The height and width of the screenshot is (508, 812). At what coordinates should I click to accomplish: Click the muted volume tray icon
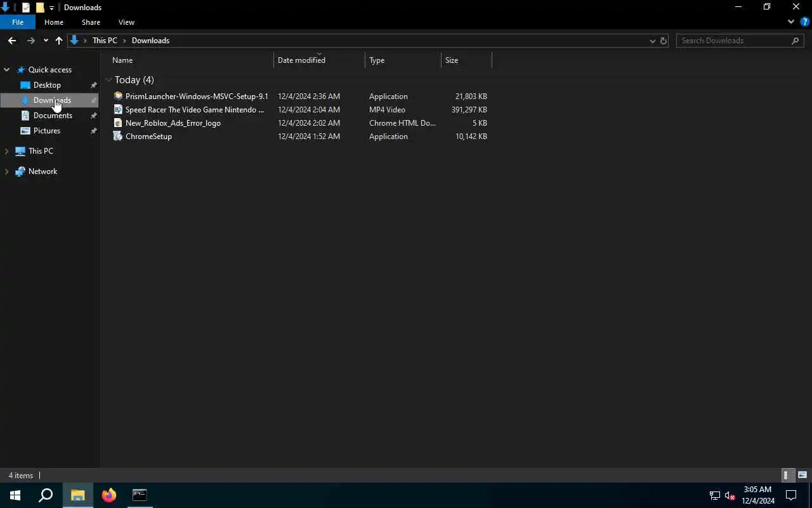coord(730,495)
